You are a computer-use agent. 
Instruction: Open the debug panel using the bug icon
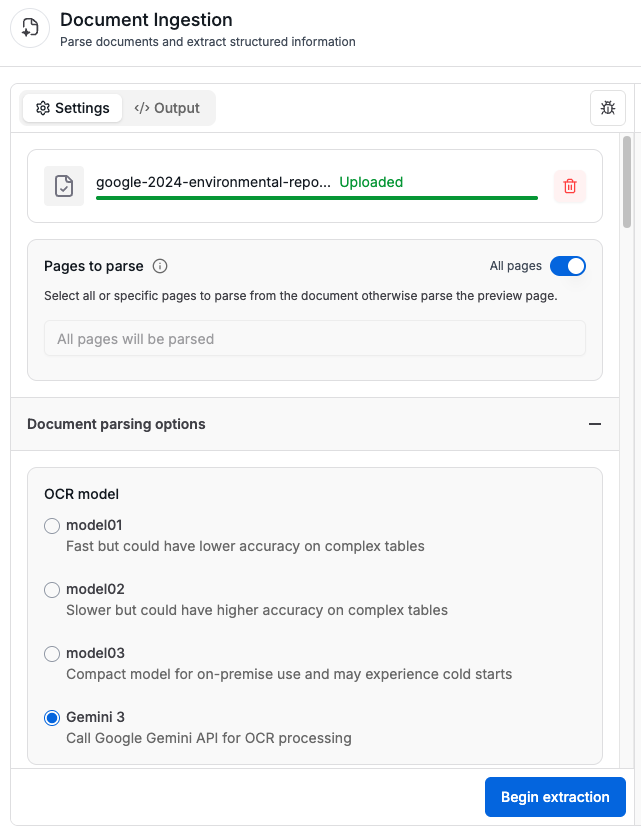point(608,108)
